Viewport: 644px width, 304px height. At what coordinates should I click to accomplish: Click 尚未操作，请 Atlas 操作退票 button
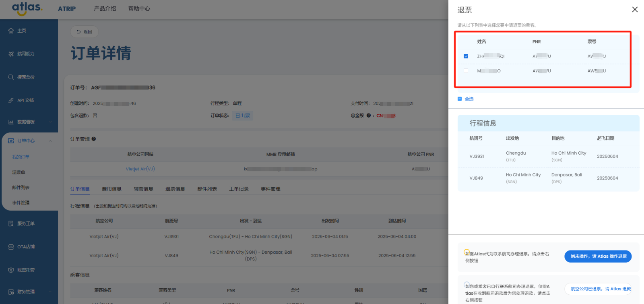pos(598,256)
